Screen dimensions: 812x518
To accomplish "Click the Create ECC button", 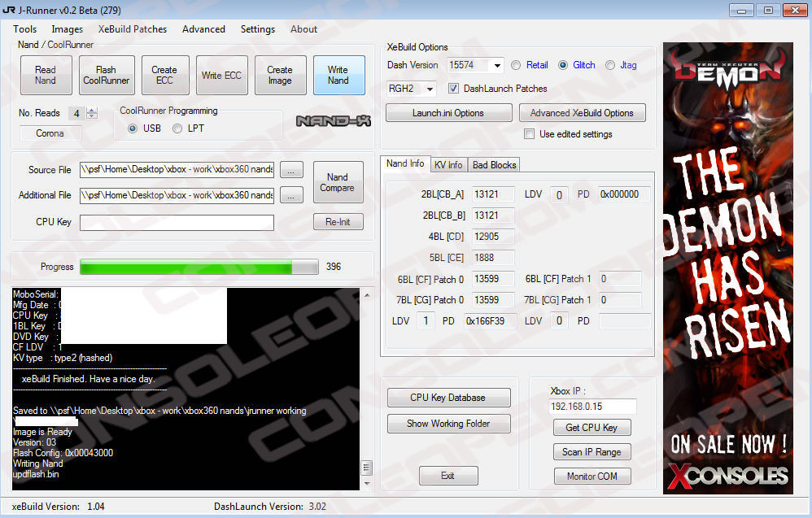I will (164, 75).
